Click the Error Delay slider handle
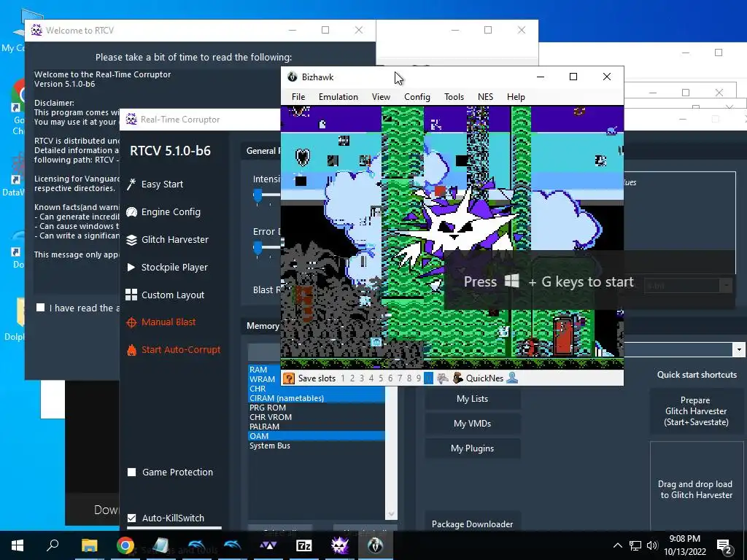747x560 pixels. pyautogui.click(x=258, y=248)
